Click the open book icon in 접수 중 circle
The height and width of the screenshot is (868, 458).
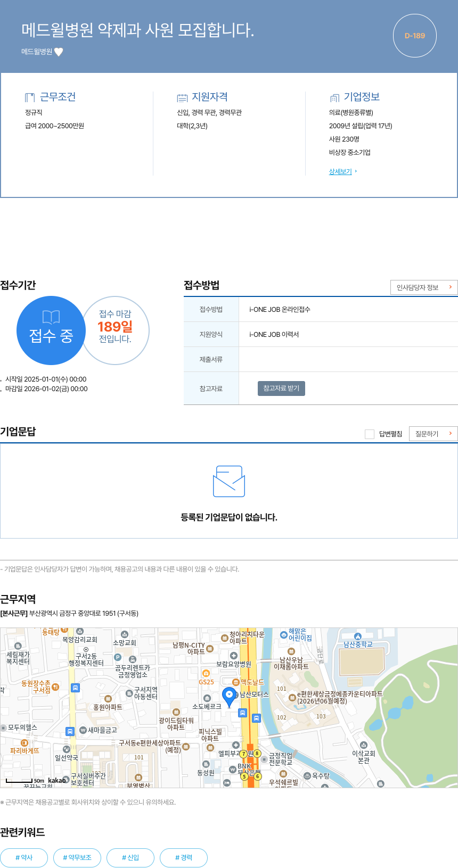click(51, 317)
